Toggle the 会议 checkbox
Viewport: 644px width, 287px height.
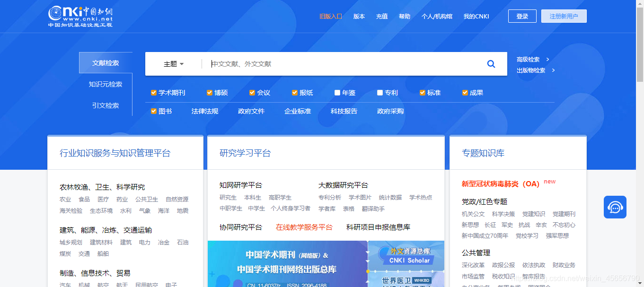tap(252, 93)
